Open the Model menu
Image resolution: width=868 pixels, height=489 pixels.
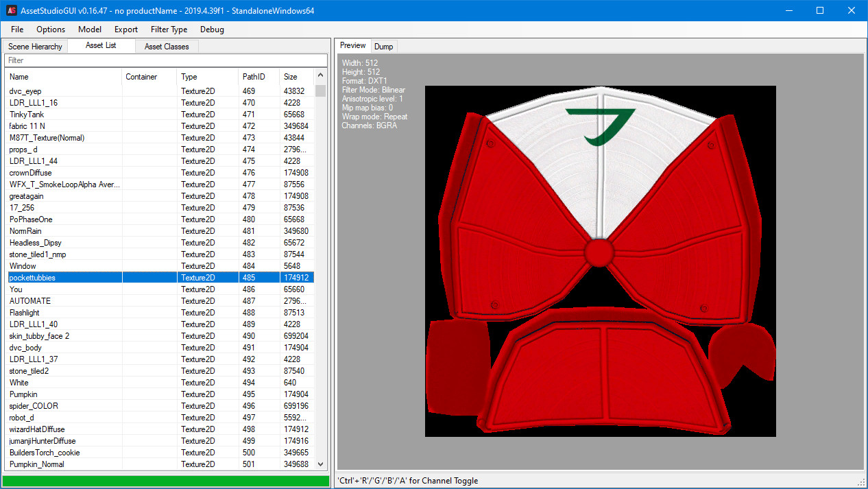click(89, 29)
